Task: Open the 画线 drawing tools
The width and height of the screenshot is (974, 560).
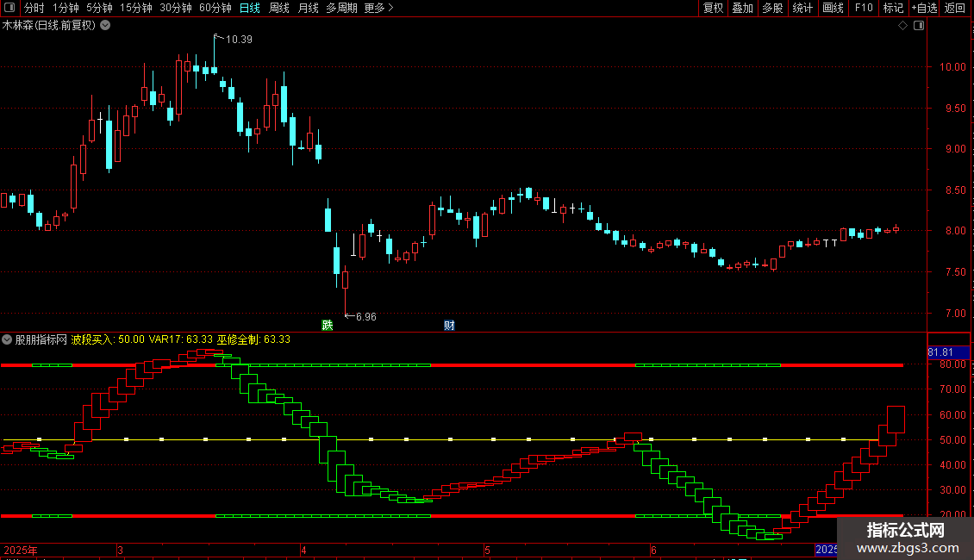Action: pyautogui.click(x=833, y=8)
